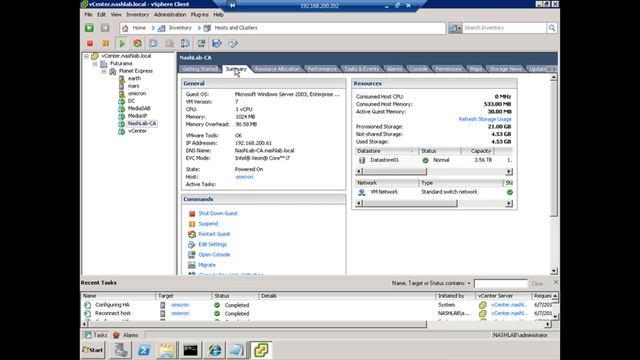Open Edit Settings command
This screenshot has height=360, width=640.
[x=212, y=244]
